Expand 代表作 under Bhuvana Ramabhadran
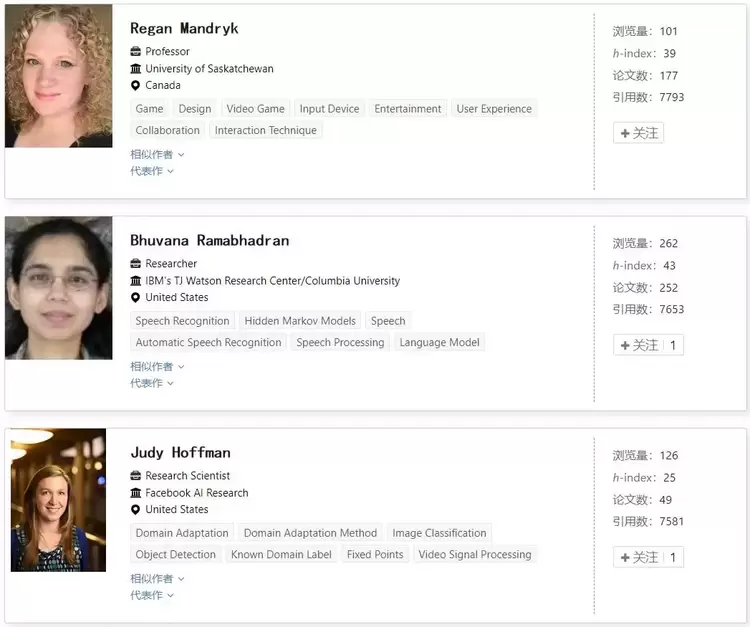This screenshot has width=750, height=627. click(x=151, y=383)
